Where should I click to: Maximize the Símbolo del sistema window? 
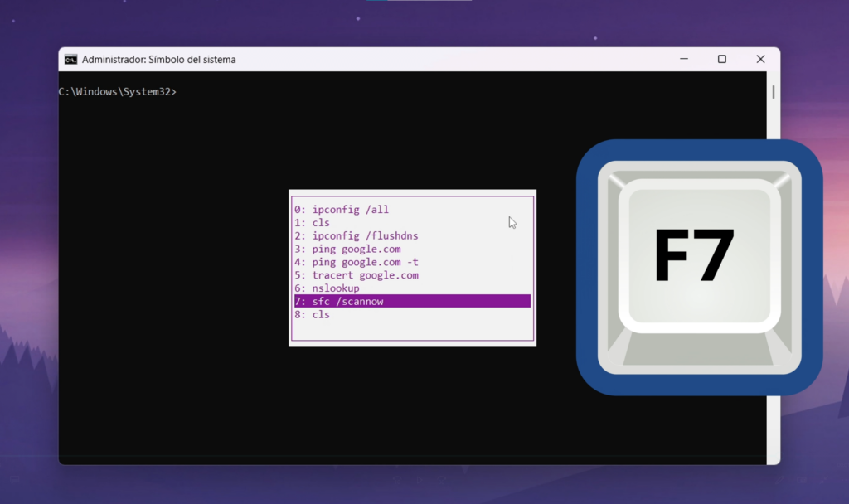pyautogui.click(x=721, y=60)
